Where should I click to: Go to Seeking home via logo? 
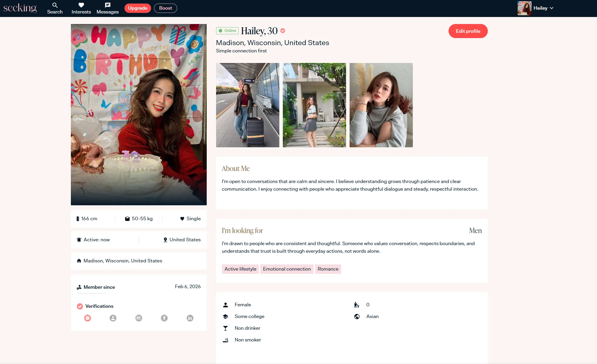point(20,8)
